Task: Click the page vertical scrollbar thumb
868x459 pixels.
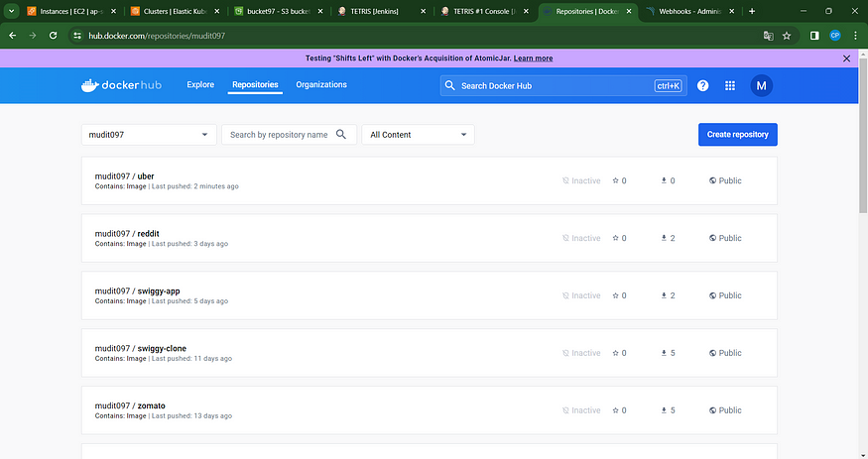Action: point(863,136)
